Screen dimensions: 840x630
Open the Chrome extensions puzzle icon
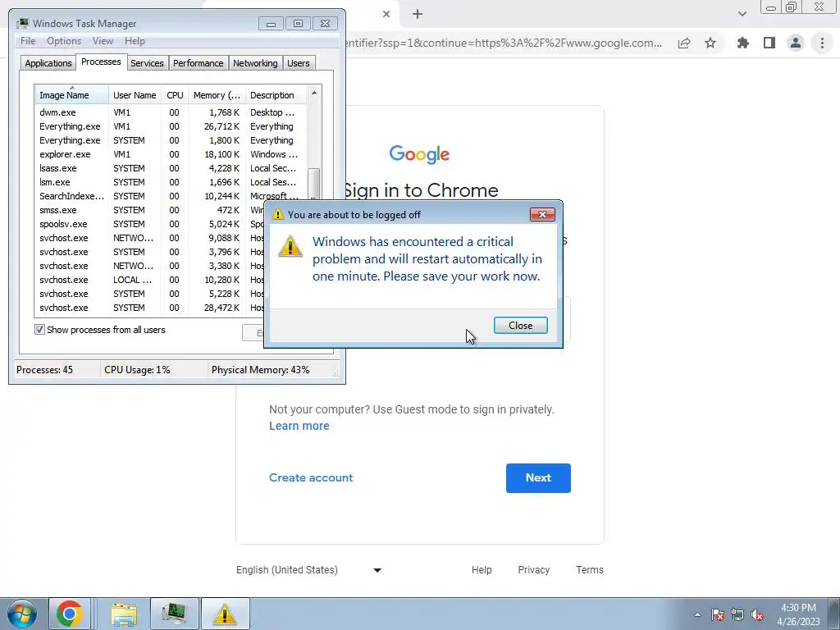[x=743, y=43]
